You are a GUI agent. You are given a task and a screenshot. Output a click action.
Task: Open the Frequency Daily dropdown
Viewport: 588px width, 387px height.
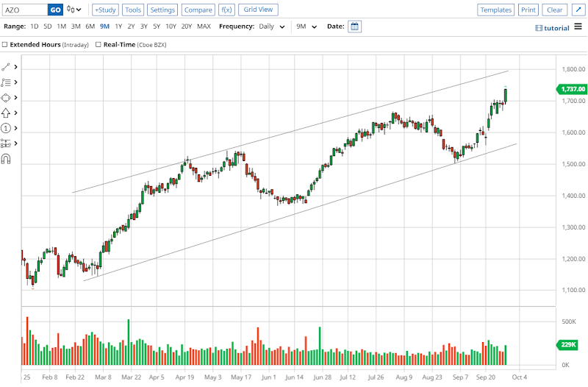click(x=273, y=26)
